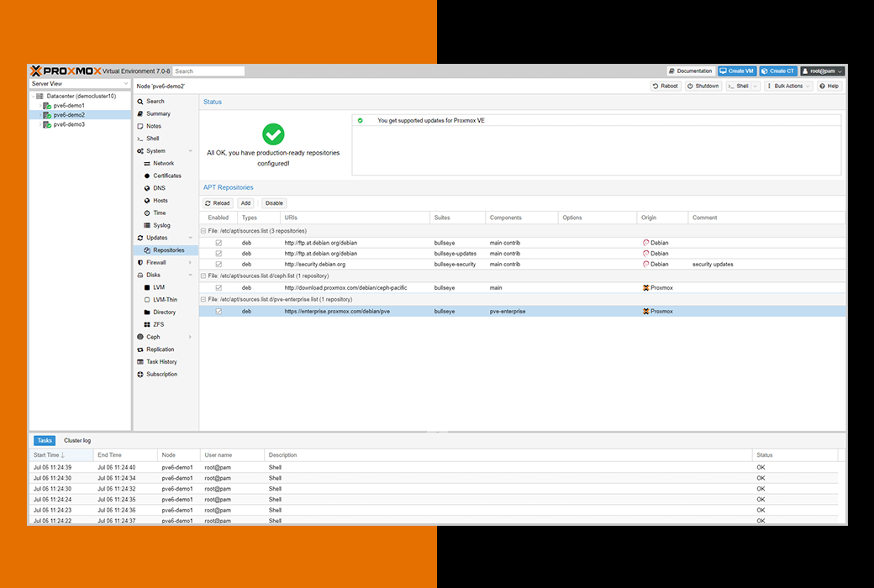Click the Certificates icon

pyautogui.click(x=147, y=176)
